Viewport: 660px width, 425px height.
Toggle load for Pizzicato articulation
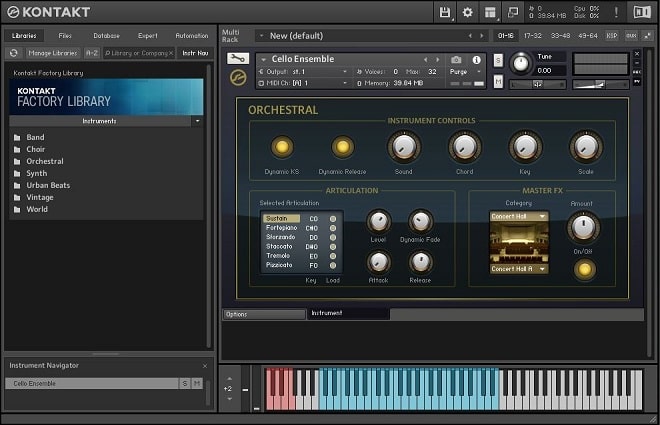[333, 266]
